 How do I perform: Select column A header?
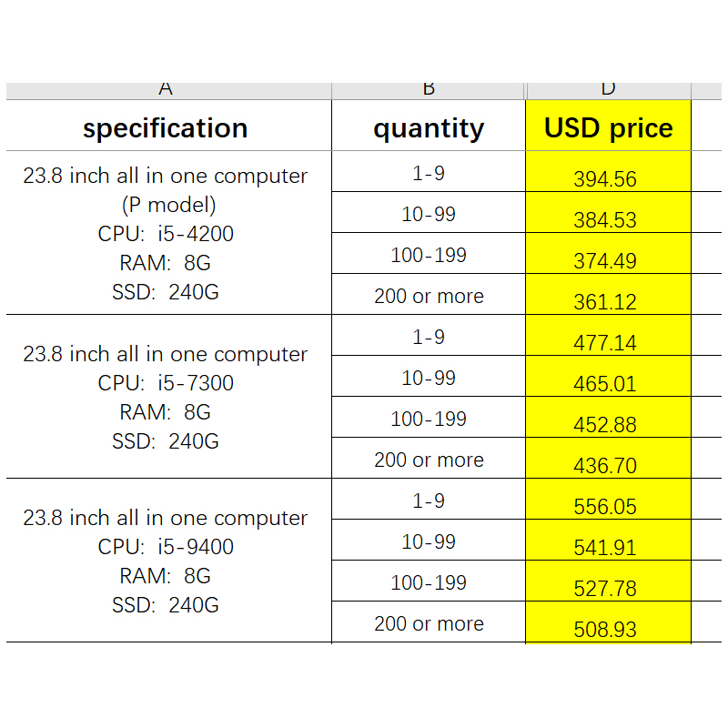(x=166, y=90)
